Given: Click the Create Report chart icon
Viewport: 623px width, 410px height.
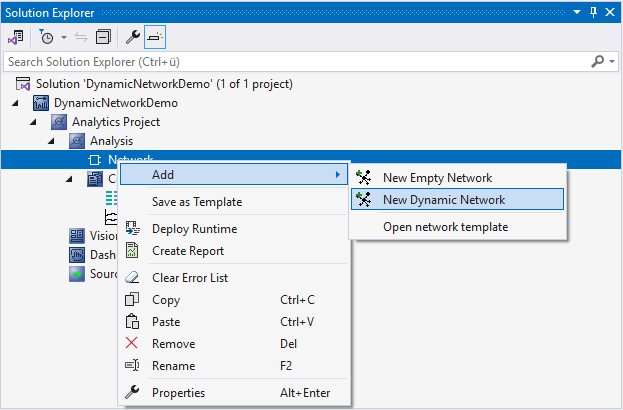Looking at the screenshot, I should point(132,251).
